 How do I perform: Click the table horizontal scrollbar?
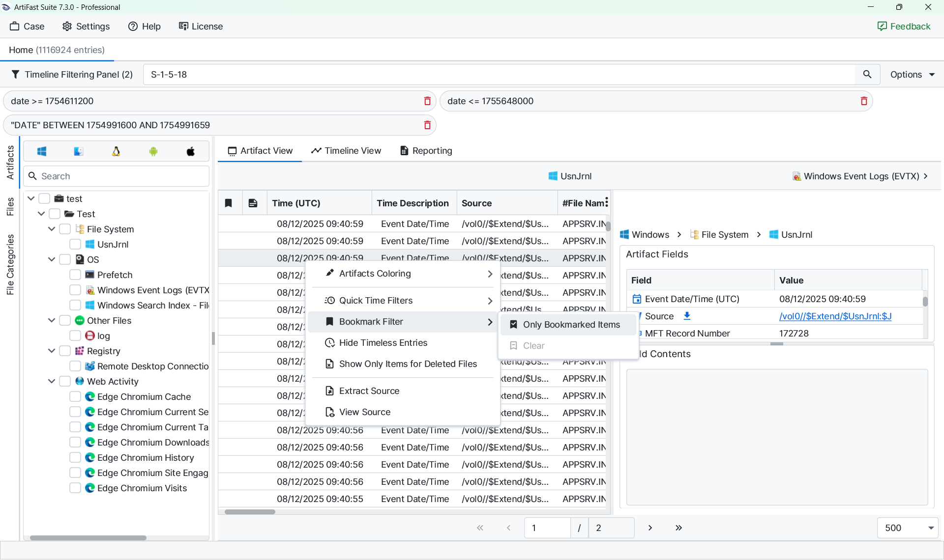tap(250, 512)
